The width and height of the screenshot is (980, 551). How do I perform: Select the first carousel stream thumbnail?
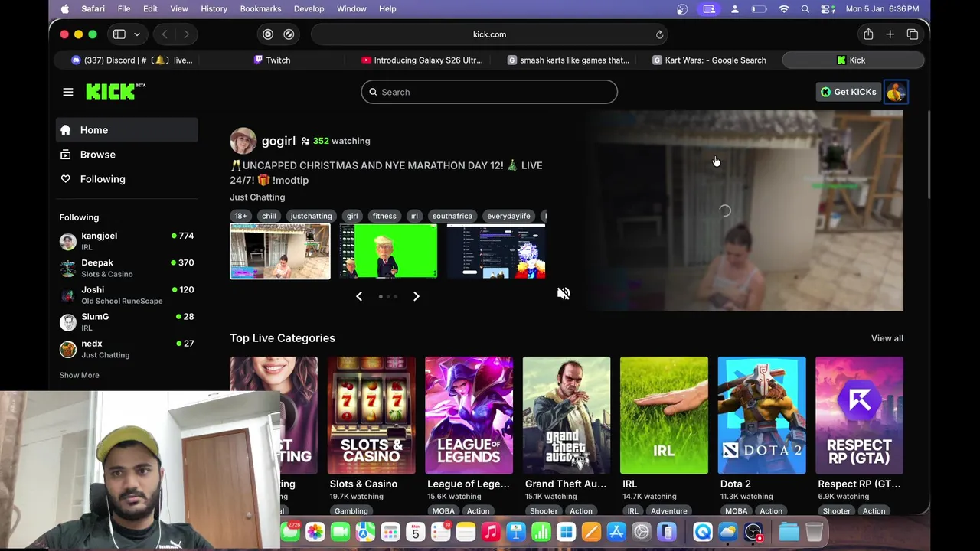[280, 252]
